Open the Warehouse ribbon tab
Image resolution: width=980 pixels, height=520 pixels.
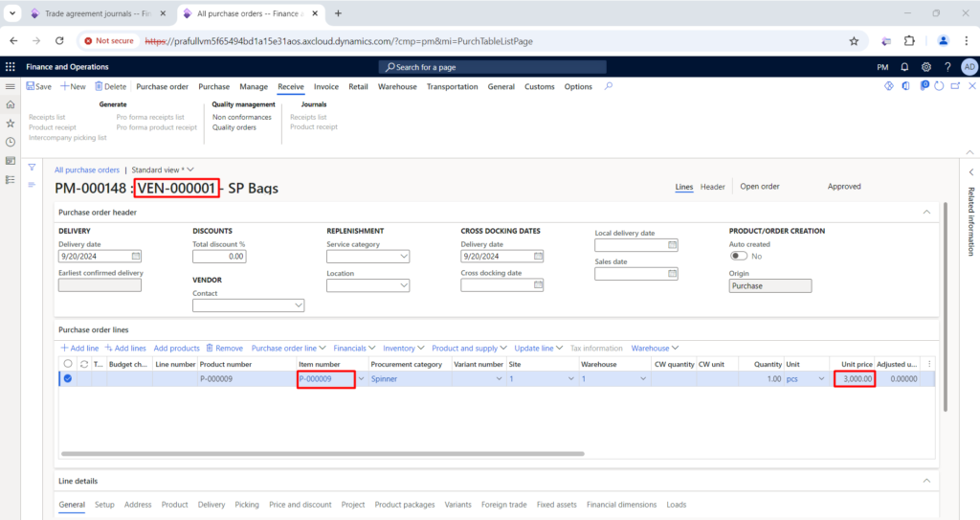[x=397, y=86]
